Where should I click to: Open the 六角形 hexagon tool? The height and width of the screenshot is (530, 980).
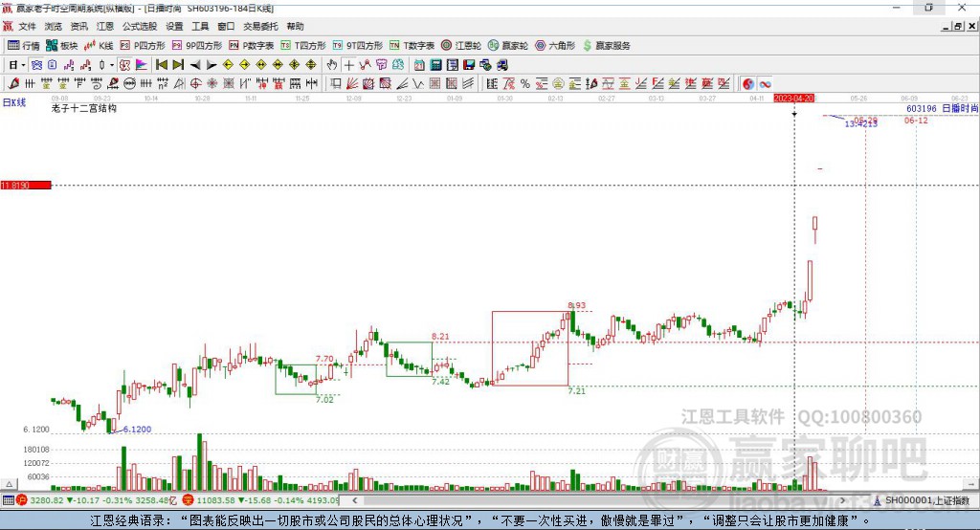(x=555, y=46)
